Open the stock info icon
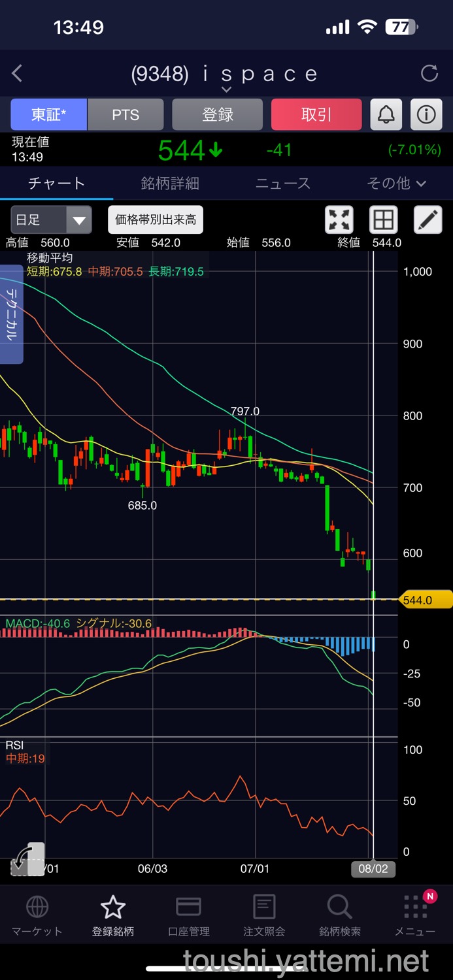The width and height of the screenshot is (453, 980). (x=426, y=115)
